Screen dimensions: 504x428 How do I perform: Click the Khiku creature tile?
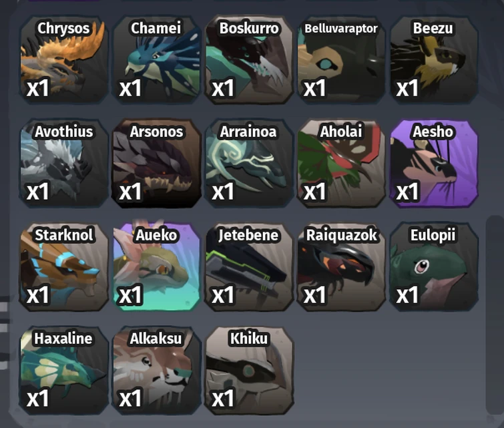tap(249, 371)
